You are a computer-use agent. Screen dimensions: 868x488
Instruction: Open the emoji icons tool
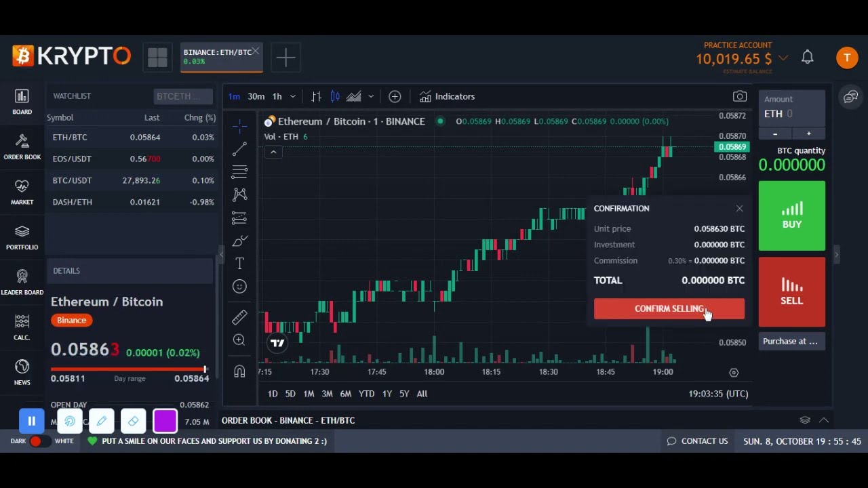[x=239, y=287]
